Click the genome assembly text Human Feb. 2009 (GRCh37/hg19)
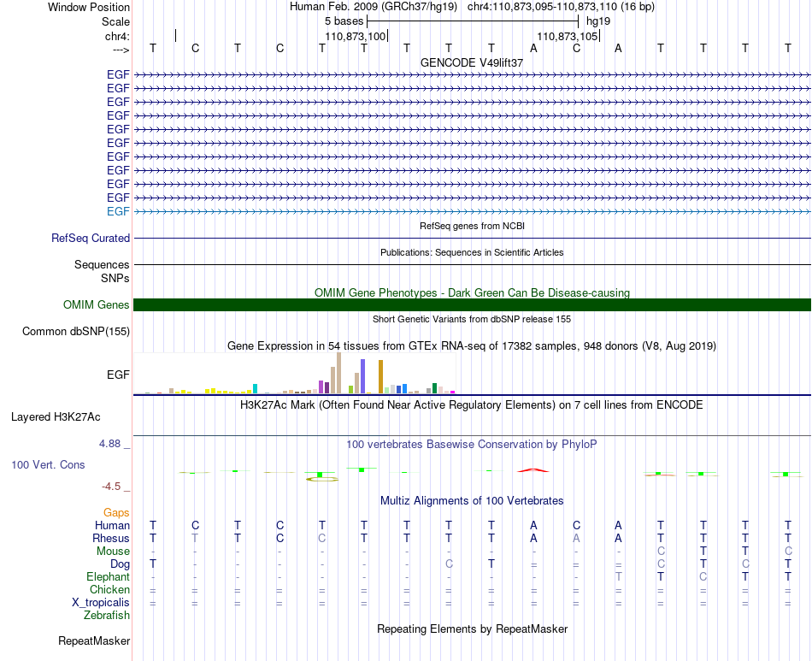The height and width of the screenshot is (661, 812). tap(374, 7)
